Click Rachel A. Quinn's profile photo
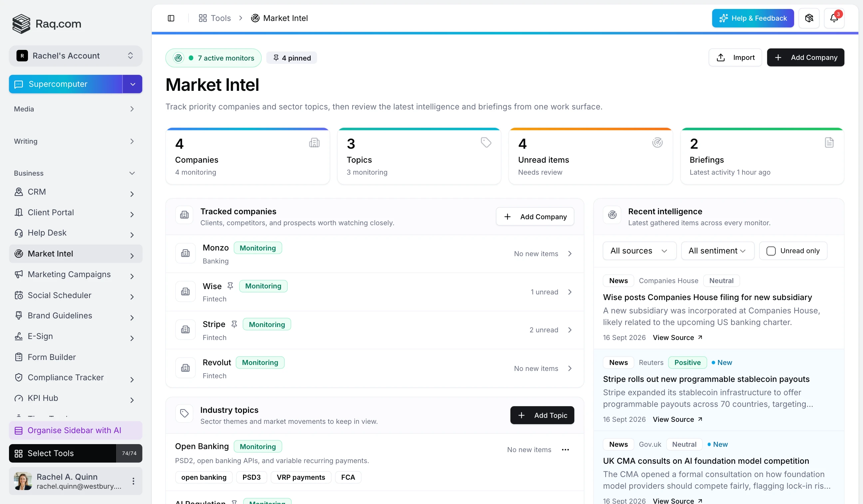863x504 pixels. 23,481
